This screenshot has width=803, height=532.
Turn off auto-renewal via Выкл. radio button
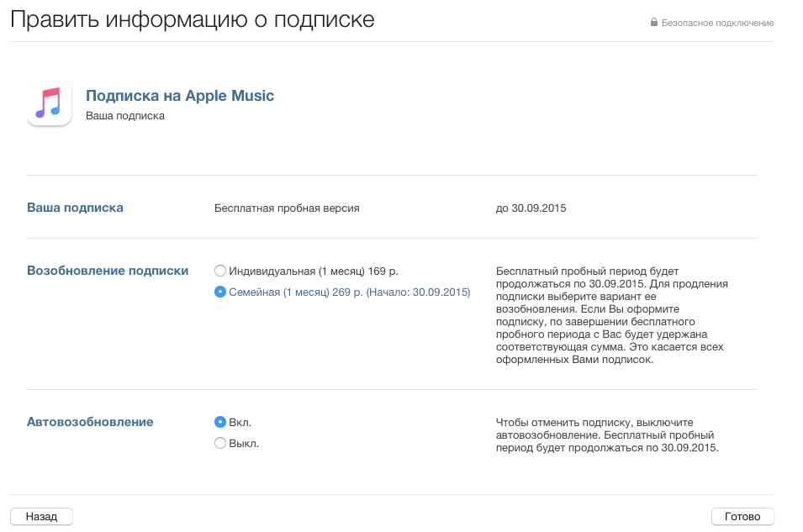[220, 443]
